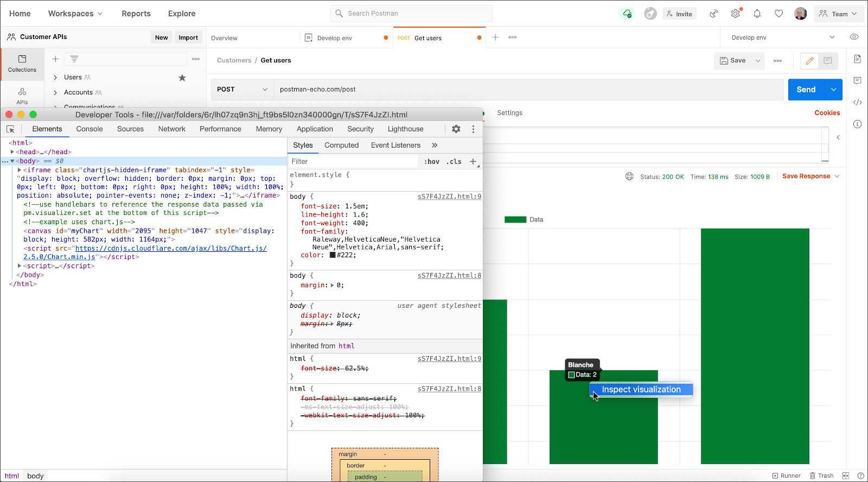The height and width of the screenshot is (482, 868).
Task: Switch to the Computed styles tab
Action: tap(342, 145)
